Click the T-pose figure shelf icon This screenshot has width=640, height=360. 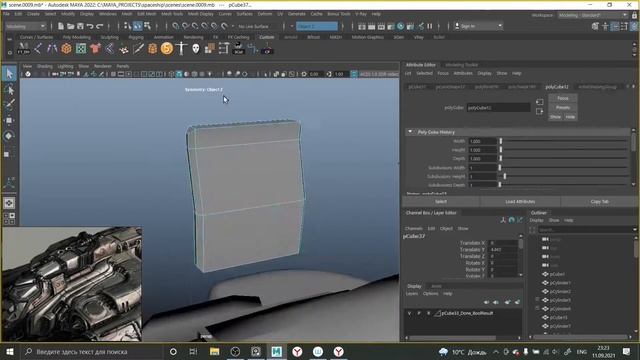[x=181, y=49]
